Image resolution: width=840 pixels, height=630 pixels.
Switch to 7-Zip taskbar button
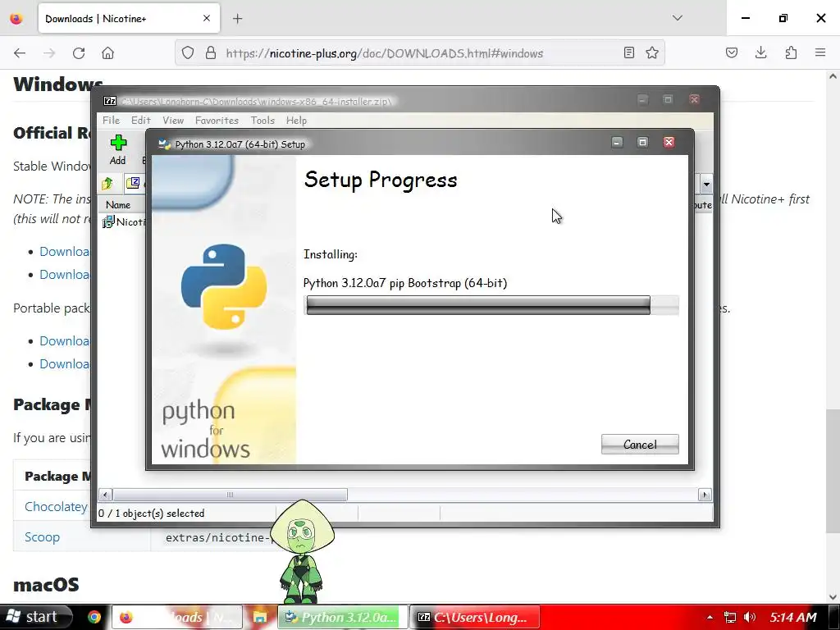click(475, 617)
